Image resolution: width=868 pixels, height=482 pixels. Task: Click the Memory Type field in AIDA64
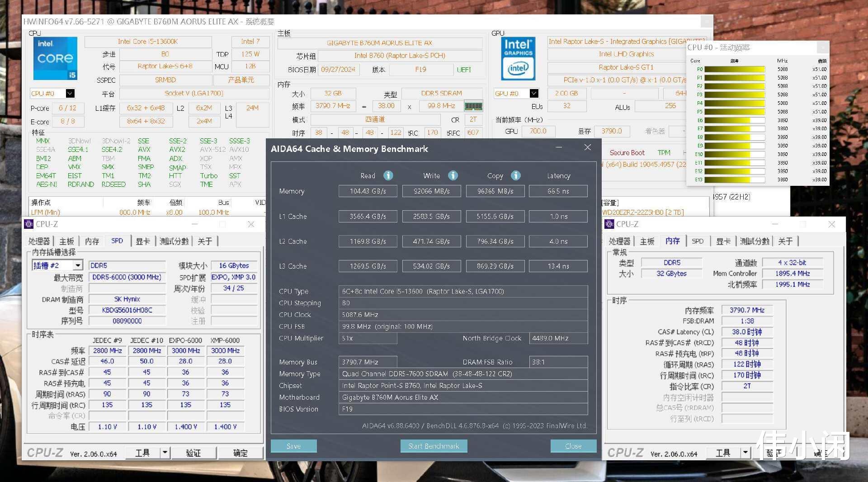point(463,374)
